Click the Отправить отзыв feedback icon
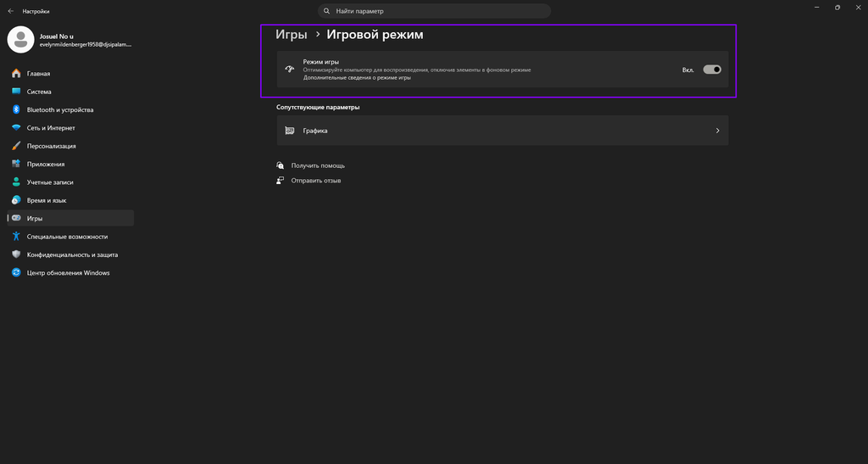 (280, 181)
